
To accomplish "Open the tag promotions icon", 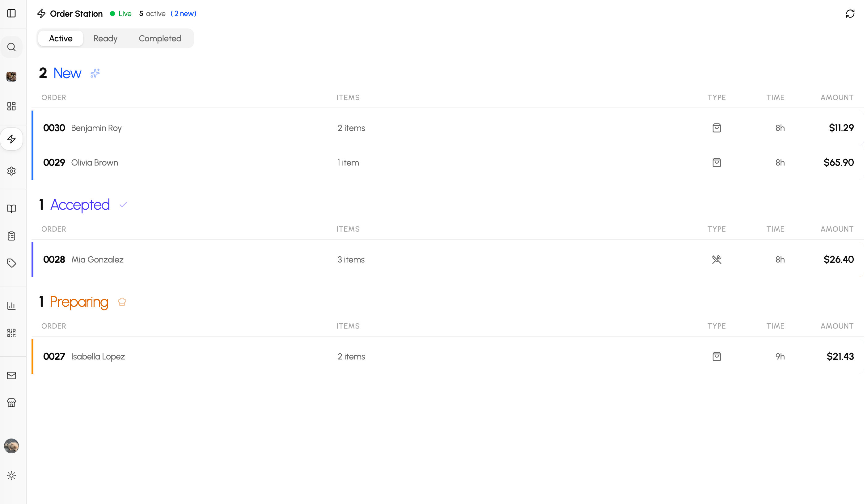I will coord(11,263).
